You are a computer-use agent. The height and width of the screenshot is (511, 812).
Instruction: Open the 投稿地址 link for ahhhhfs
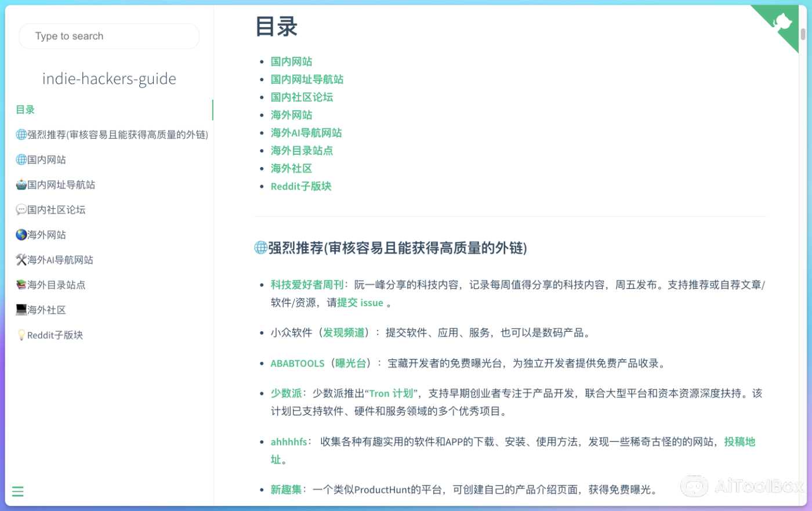741,442
